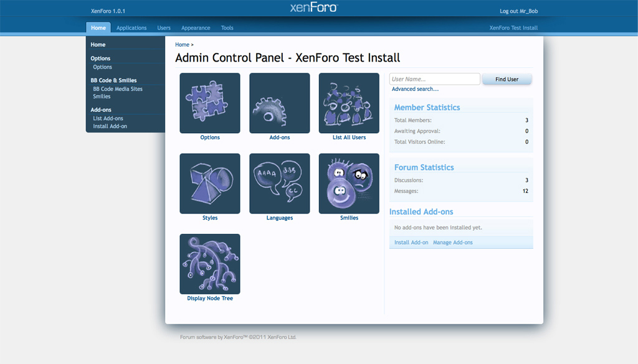Open the Advanced search link

415,89
